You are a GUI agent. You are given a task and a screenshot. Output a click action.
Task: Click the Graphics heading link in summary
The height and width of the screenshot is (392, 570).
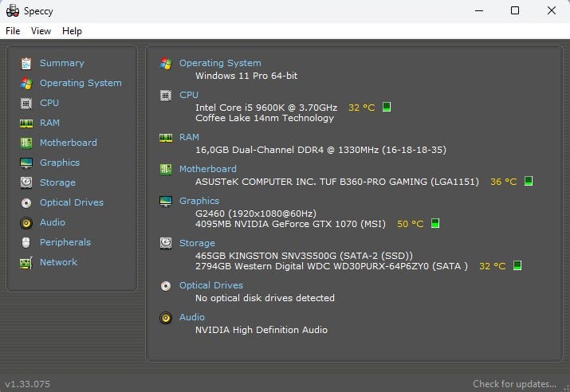click(x=199, y=201)
